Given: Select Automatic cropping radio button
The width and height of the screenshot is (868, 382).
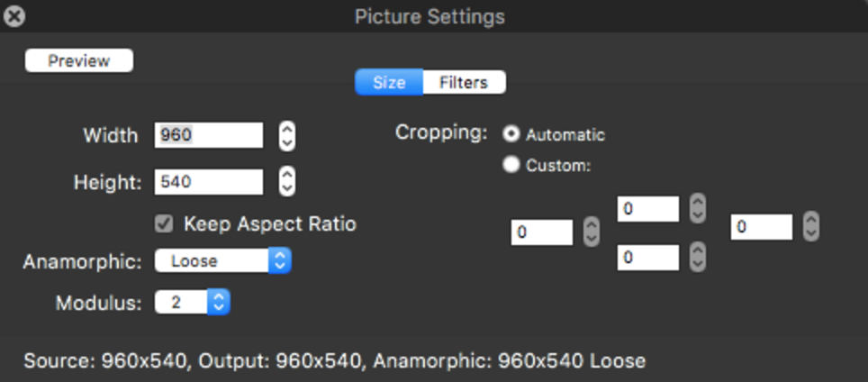Looking at the screenshot, I should click(x=511, y=134).
